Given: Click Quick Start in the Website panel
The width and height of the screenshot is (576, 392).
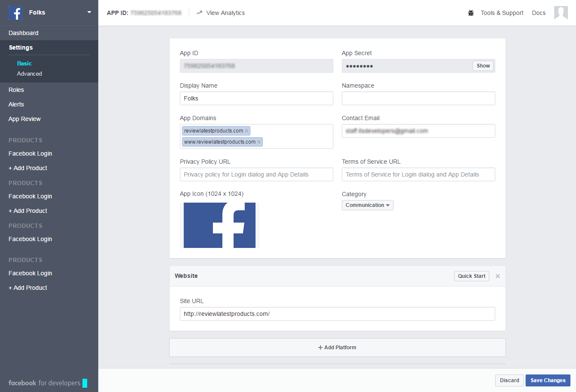Looking at the screenshot, I should click(x=472, y=276).
